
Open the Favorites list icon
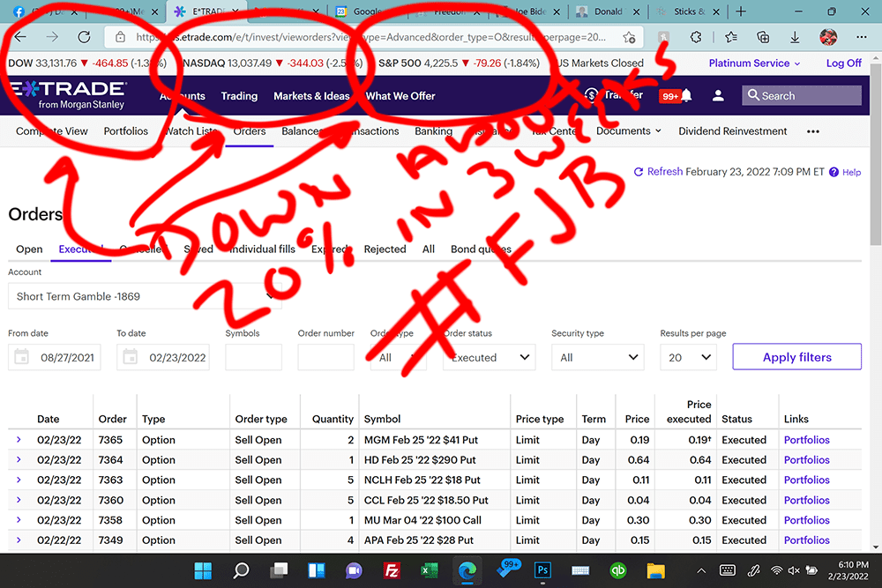click(731, 37)
